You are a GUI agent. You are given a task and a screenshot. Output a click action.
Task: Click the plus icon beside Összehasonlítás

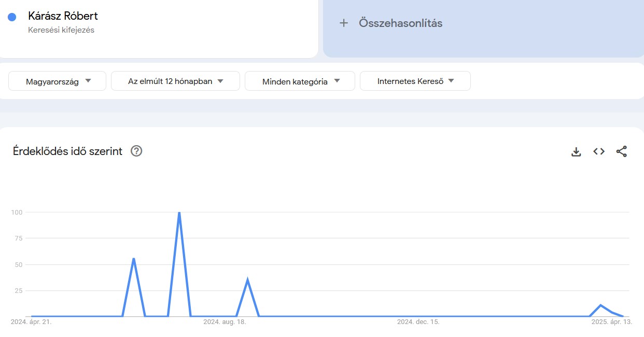(344, 23)
